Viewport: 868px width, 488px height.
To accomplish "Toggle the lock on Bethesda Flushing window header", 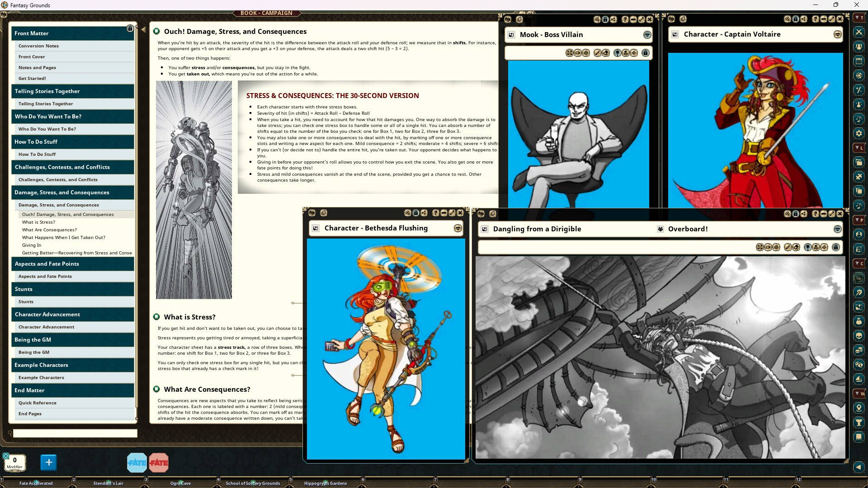I will tap(416, 213).
